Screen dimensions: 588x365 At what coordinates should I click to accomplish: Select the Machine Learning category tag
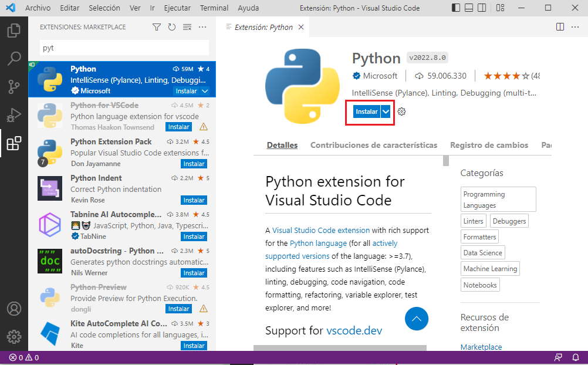(x=490, y=269)
